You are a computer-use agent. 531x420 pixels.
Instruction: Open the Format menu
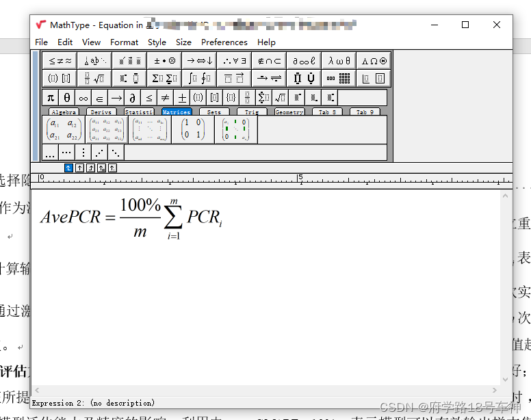pyautogui.click(x=125, y=42)
